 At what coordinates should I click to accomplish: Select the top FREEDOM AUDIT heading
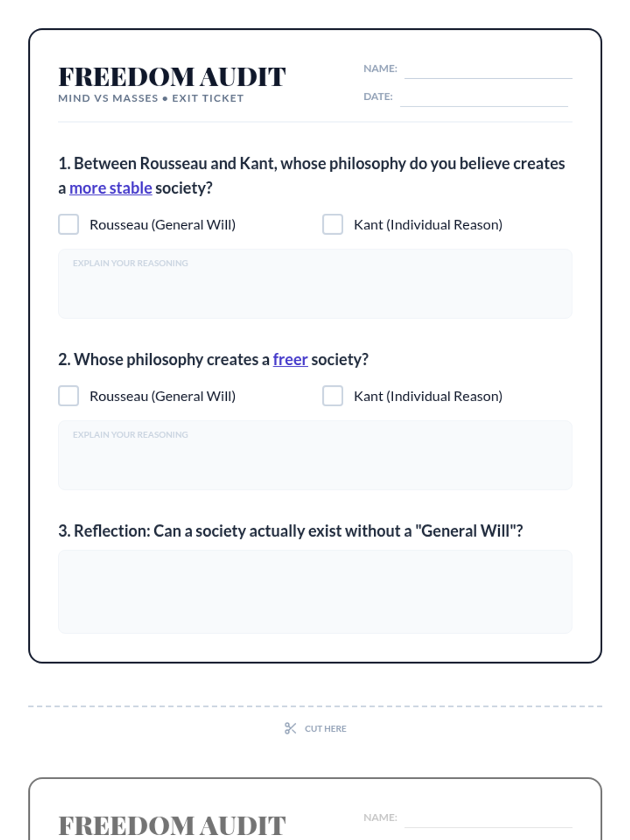click(172, 77)
